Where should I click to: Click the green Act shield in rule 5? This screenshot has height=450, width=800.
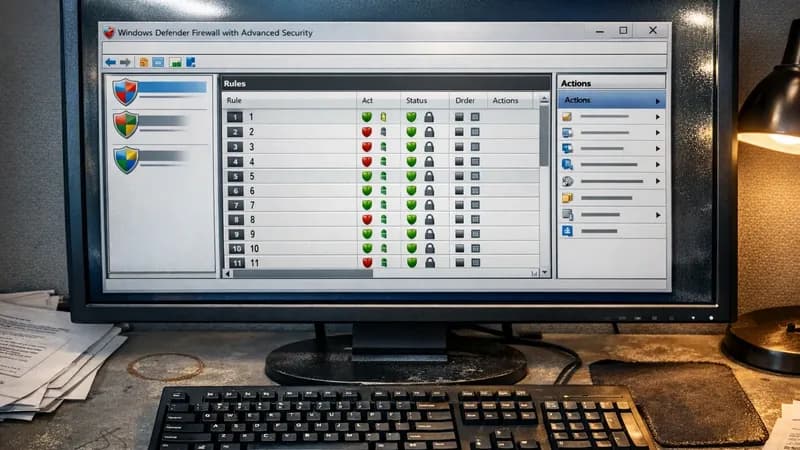pos(366,176)
